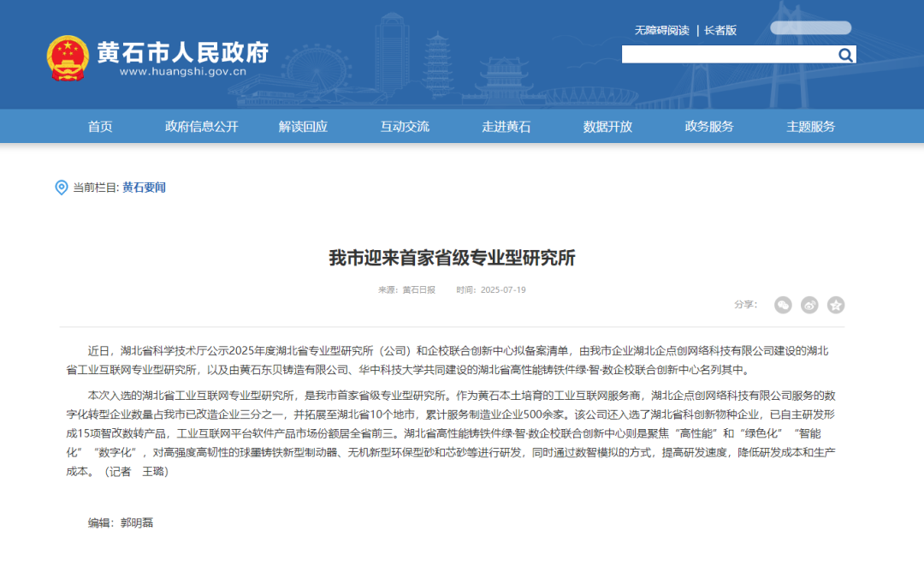Click the editor line 编辑：郭明磊
924x572 pixels.
[x=121, y=523]
